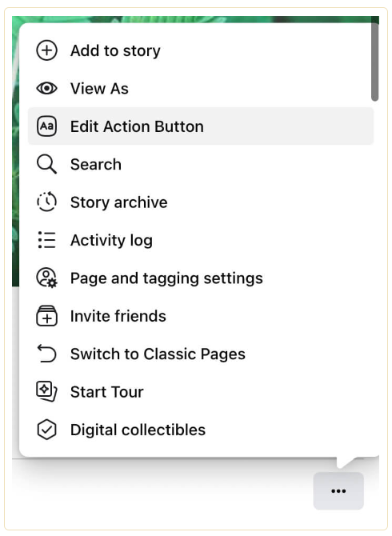Image resolution: width=392 pixels, height=536 pixels.
Task: Select Digital collectibles text label
Action: (138, 430)
